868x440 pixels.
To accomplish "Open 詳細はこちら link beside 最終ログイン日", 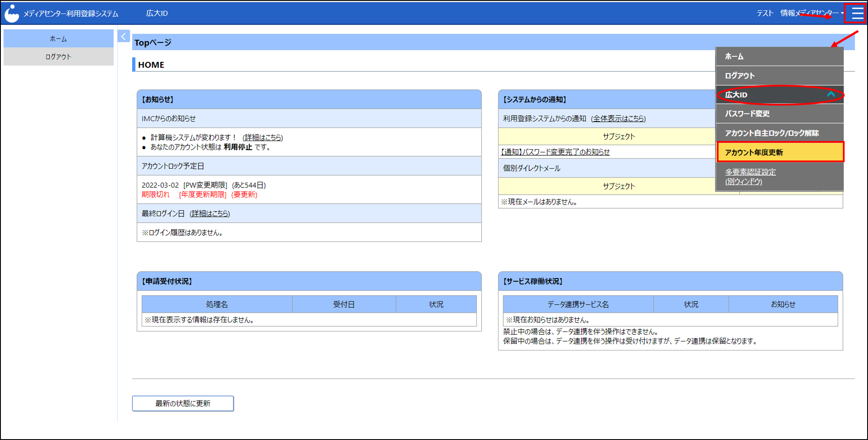I will (210, 214).
